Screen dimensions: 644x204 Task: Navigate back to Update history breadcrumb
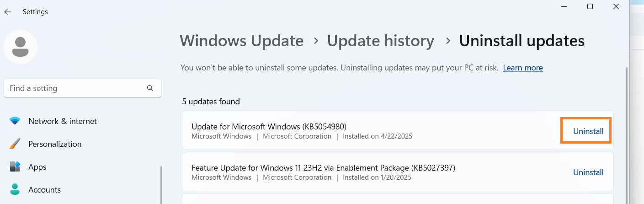point(380,41)
